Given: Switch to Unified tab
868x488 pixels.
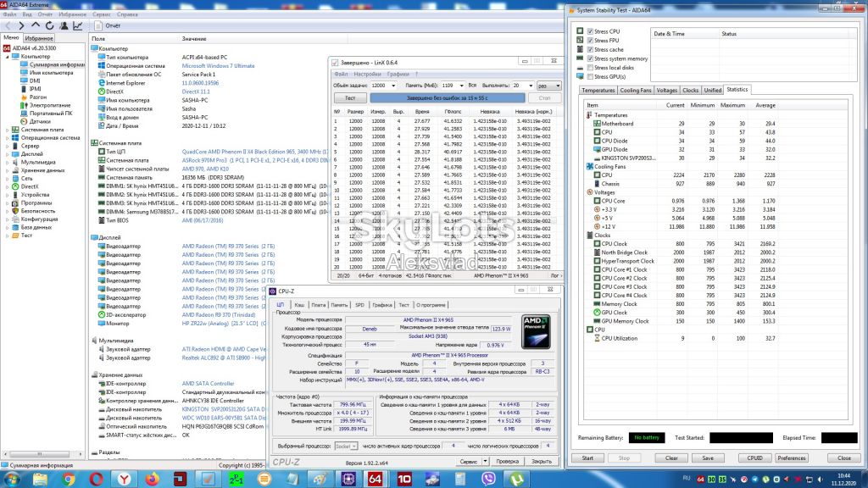Looking at the screenshot, I should [x=712, y=90].
